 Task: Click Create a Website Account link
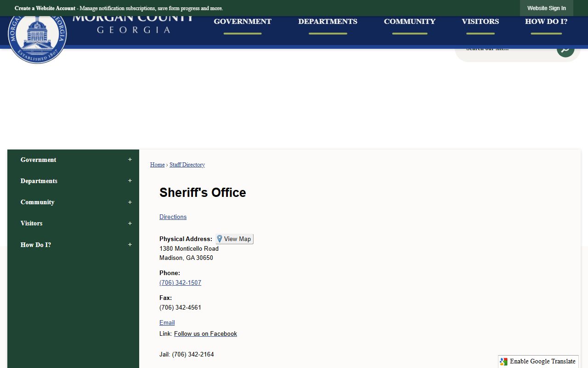[45, 8]
